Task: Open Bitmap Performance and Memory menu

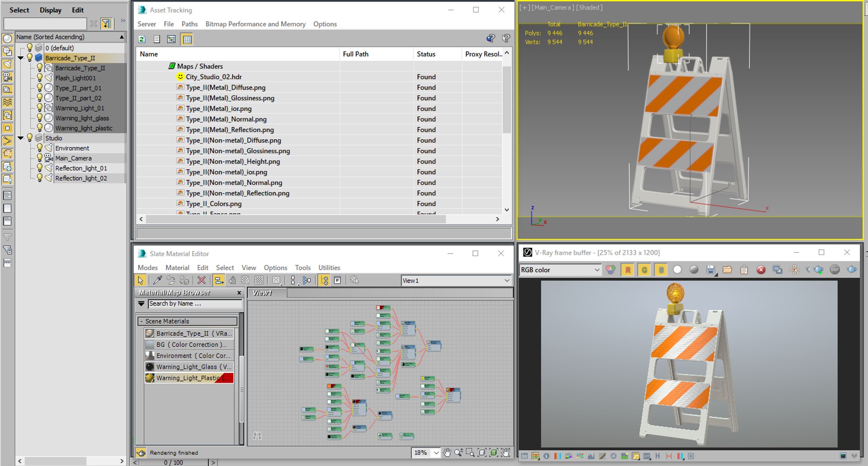Action: (255, 24)
